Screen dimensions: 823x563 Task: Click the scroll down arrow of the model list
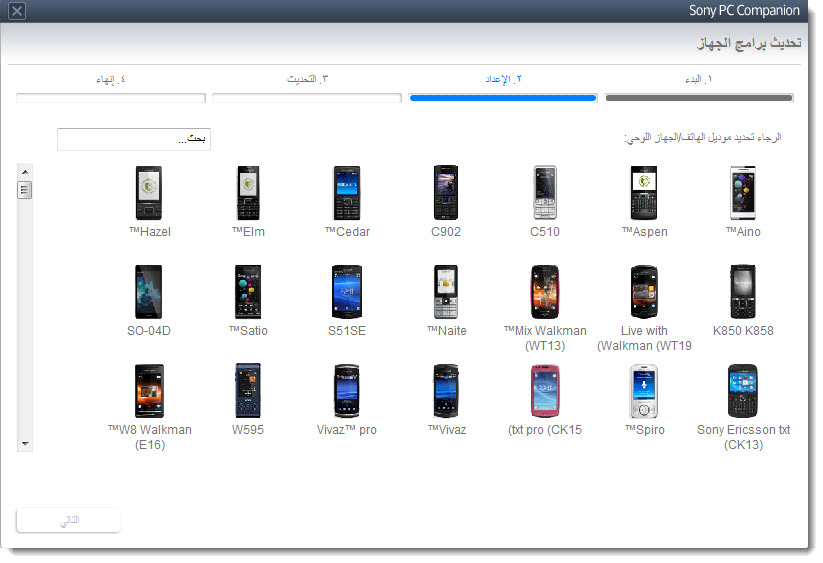tap(25, 444)
